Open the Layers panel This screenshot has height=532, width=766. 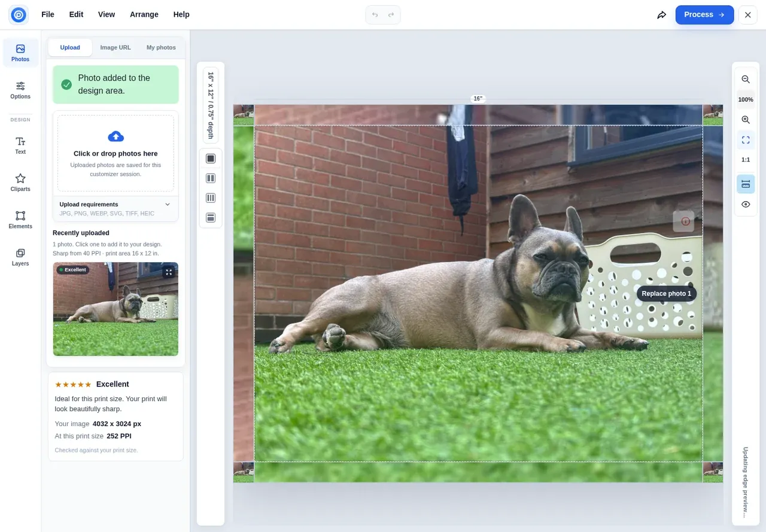20,257
